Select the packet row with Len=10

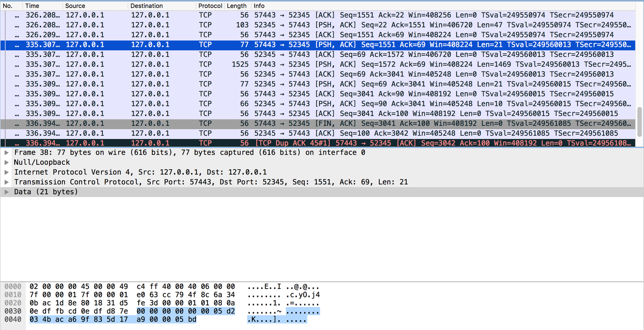point(318,104)
